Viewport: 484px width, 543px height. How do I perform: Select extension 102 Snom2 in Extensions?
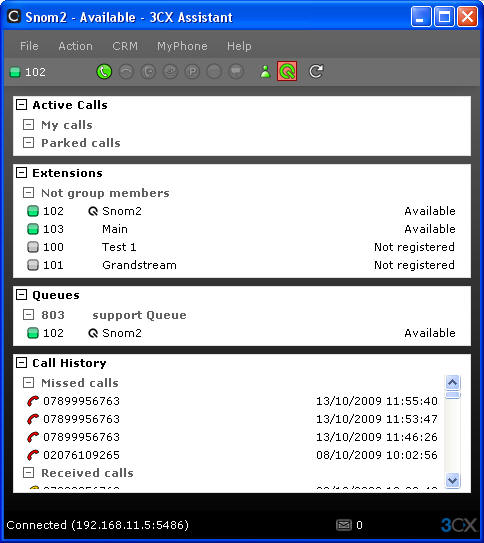(242, 211)
